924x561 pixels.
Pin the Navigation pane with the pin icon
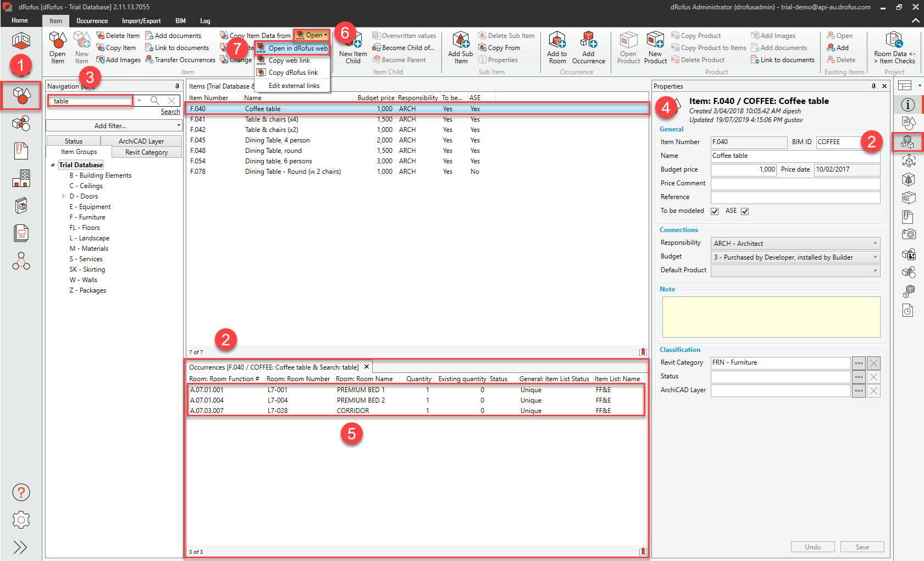[x=176, y=86]
